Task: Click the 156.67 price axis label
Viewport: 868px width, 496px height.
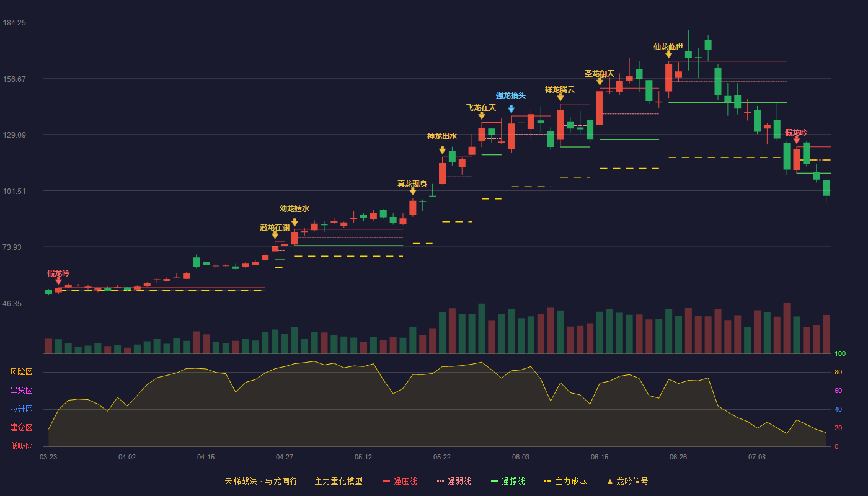Action: click(x=14, y=79)
